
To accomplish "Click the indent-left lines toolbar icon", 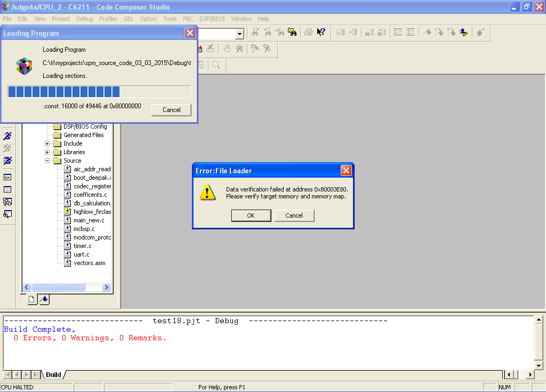I will pos(398,33).
